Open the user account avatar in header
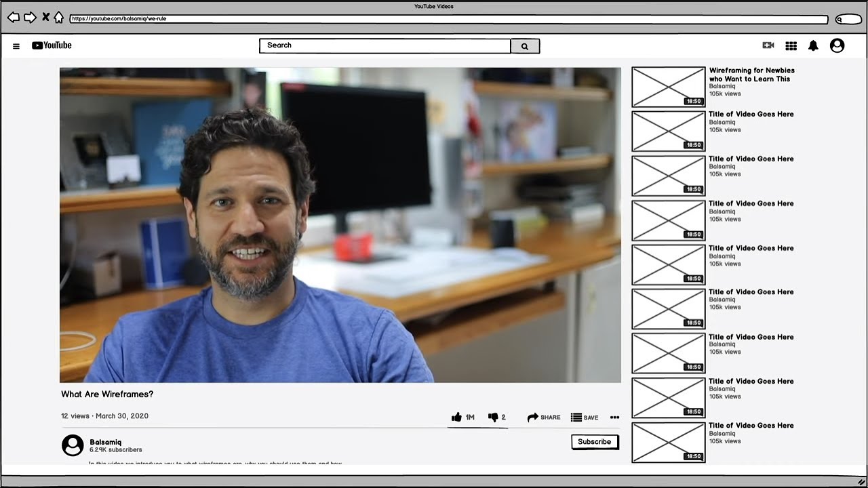 [x=837, y=45]
